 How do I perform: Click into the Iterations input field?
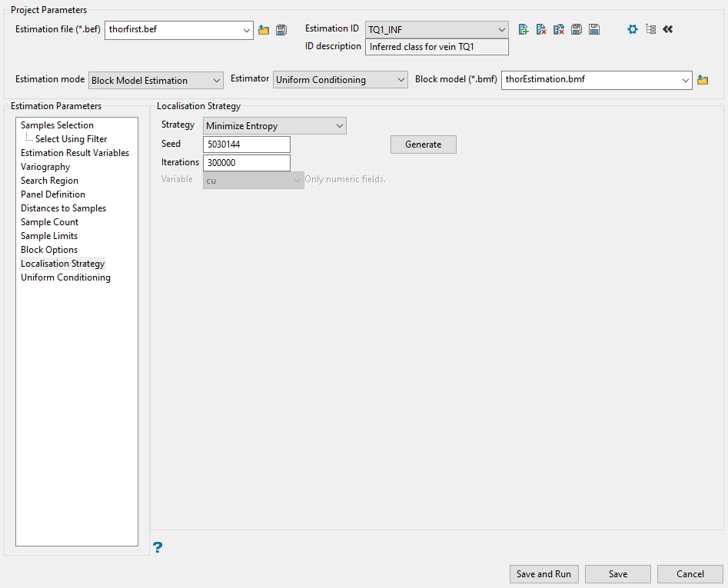(246, 163)
